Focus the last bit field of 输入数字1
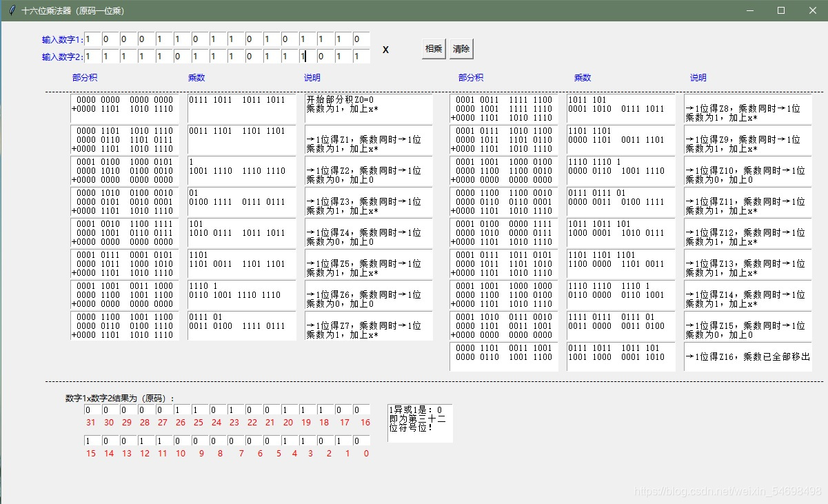Screen dimensions: 828x504 click(361, 39)
